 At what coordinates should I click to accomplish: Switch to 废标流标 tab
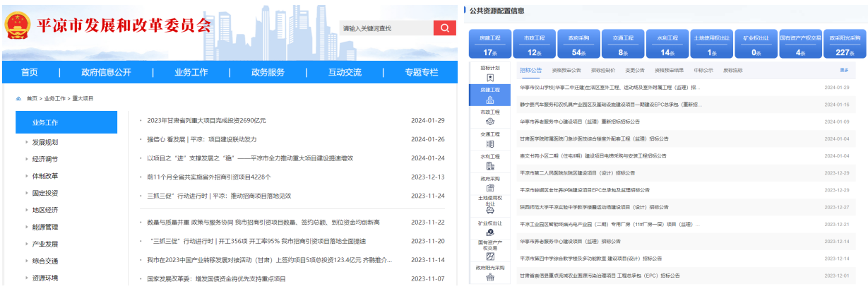coord(733,71)
